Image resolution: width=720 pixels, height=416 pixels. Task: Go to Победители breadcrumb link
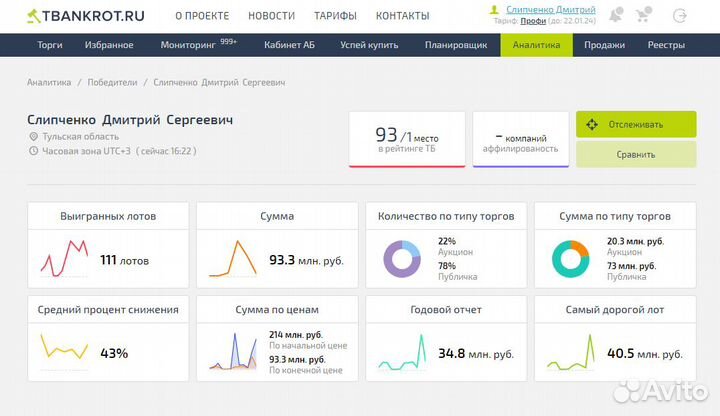click(x=112, y=83)
